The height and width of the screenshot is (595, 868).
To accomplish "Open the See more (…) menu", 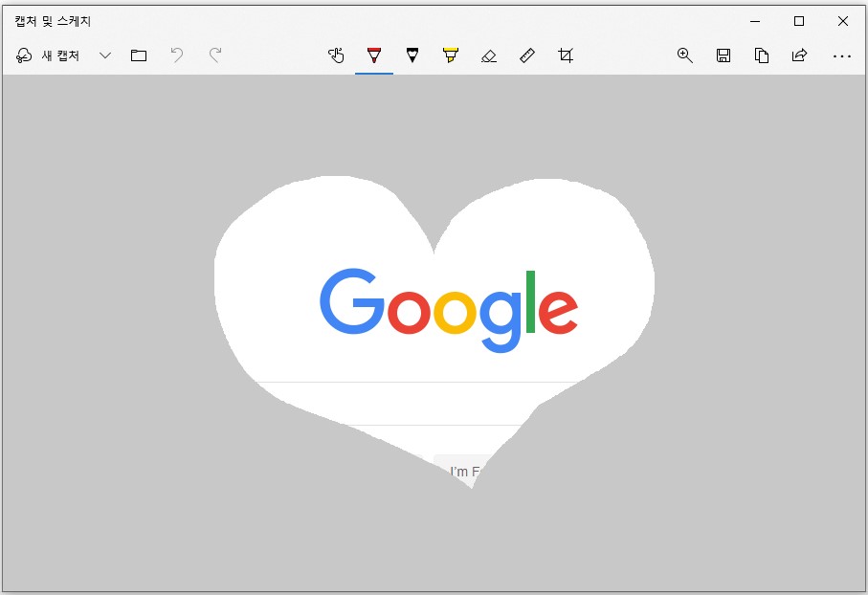I will click(841, 55).
